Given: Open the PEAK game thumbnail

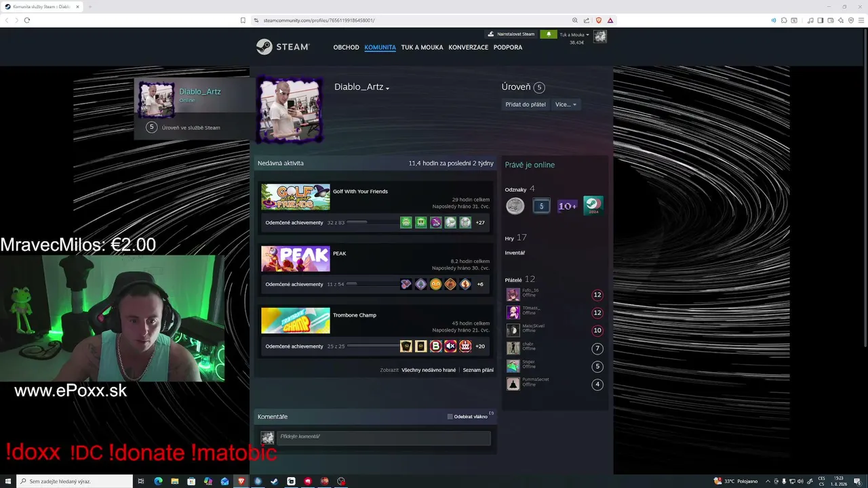Looking at the screenshot, I should coord(296,259).
